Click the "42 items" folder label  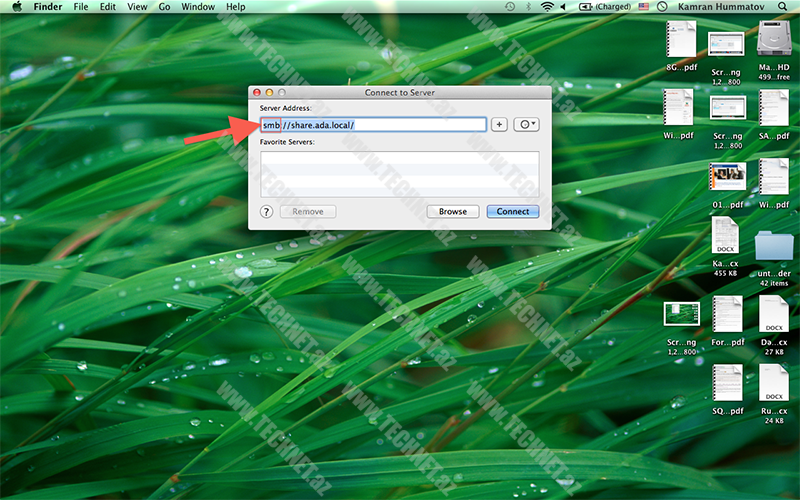coord(774,283)
